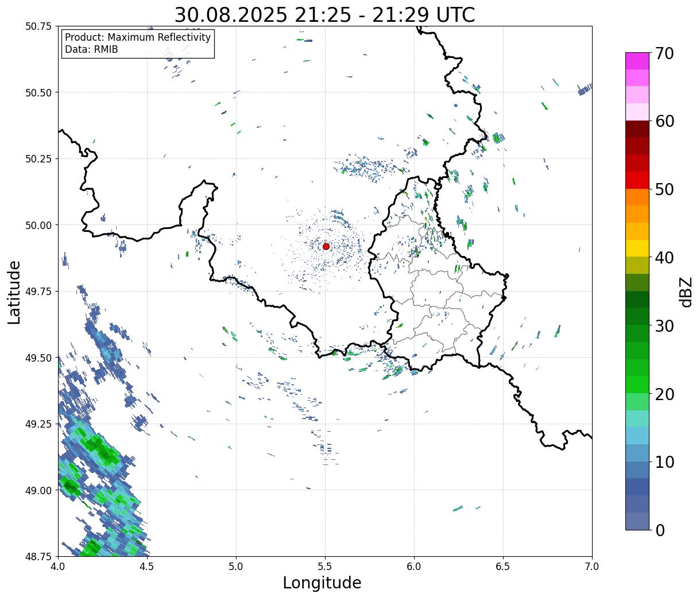Viewport: 700px width, 597px height.
Task: Click the 'Longitude' axis label
Action: click(x=322, y=583)
